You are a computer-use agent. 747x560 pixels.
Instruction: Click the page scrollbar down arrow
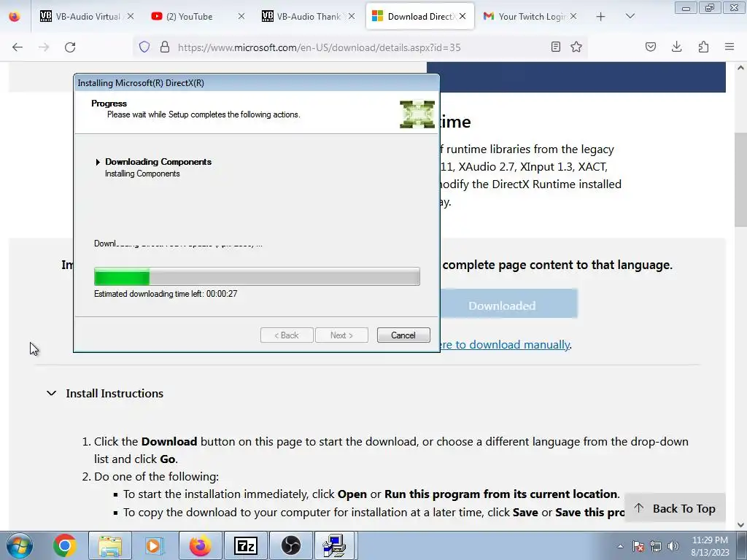741,525
